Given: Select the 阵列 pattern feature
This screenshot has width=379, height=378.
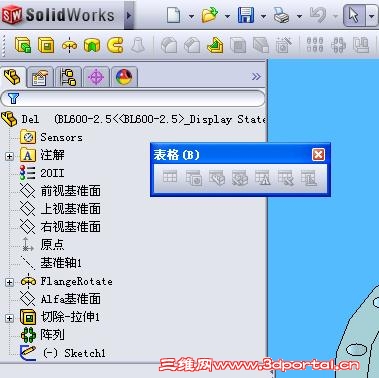Looking at the screenshot, I should click(x=42, y=335).
